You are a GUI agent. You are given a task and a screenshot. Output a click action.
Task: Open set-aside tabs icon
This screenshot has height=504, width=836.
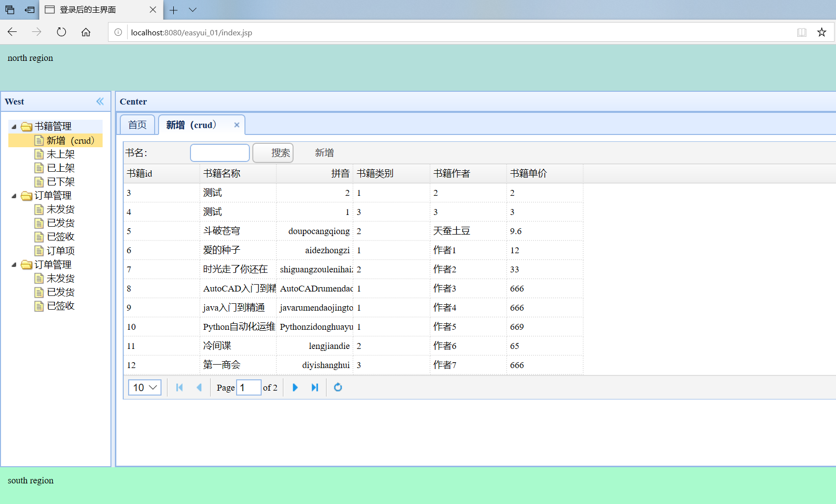pyautogui.click(x=10, y=10)
